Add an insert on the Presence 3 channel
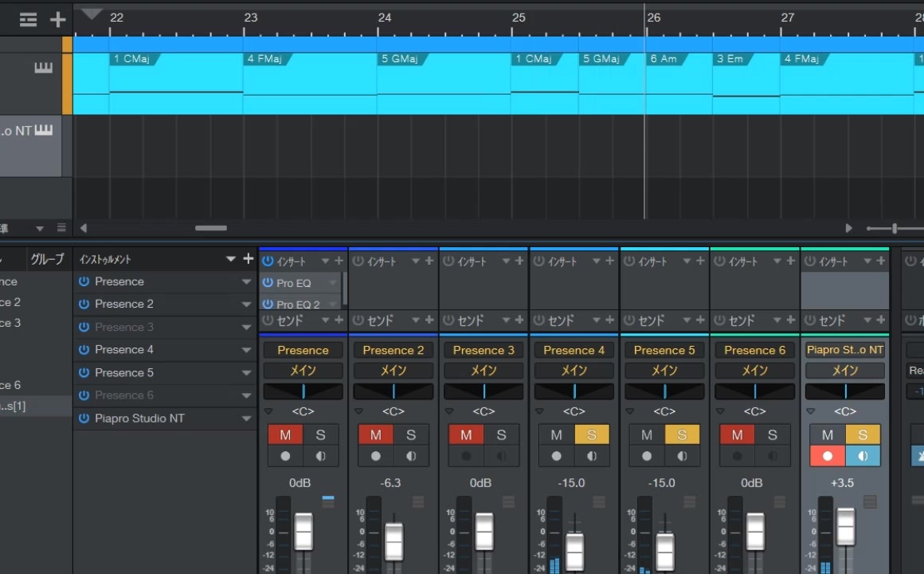Screen dimensions: 924x574 519,261
